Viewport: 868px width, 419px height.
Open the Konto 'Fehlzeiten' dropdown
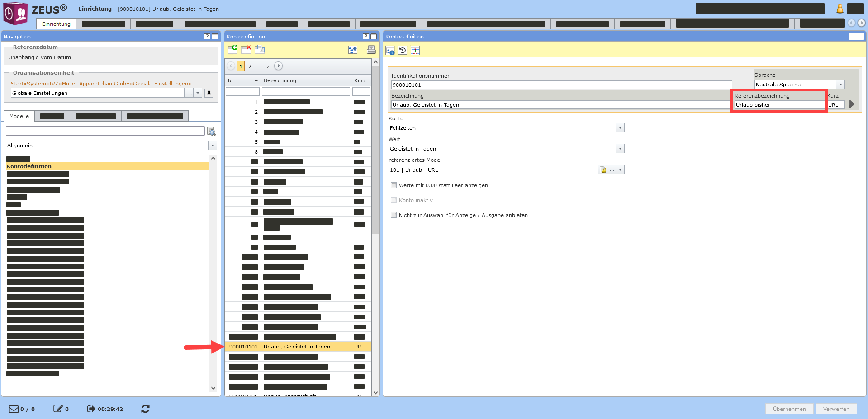(620, 128)
